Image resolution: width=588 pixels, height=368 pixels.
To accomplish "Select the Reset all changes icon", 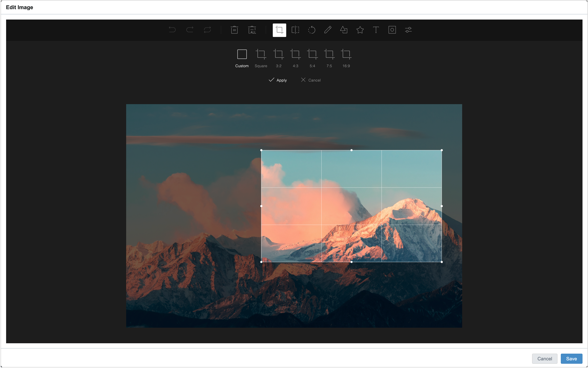I will pos(207,30).
